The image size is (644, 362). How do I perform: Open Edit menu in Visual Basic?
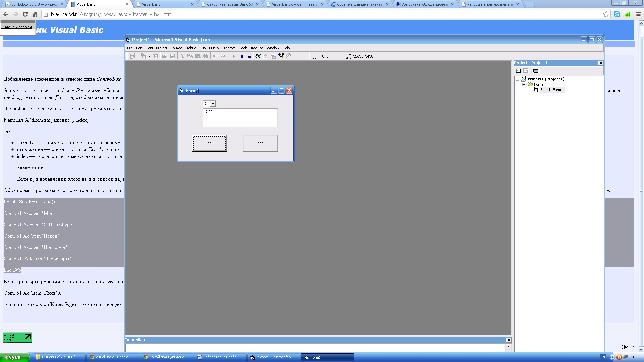point(139,48)
